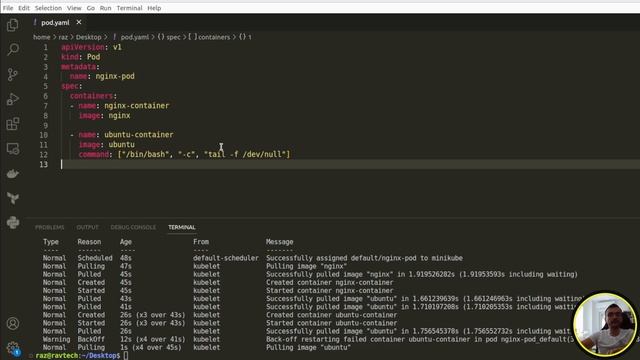The height and width of the screenshot is (360, 640).
Task: Click 'Started container nginx-container' message
Action: tap(330, 291)
